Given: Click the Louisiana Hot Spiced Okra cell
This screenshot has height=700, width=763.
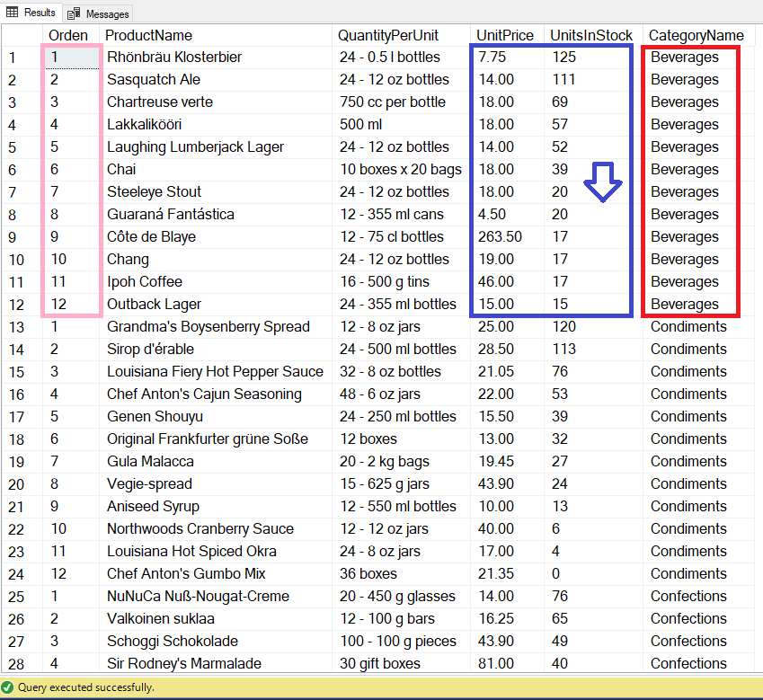Looking at the screenshot, I should pos(216,551).
